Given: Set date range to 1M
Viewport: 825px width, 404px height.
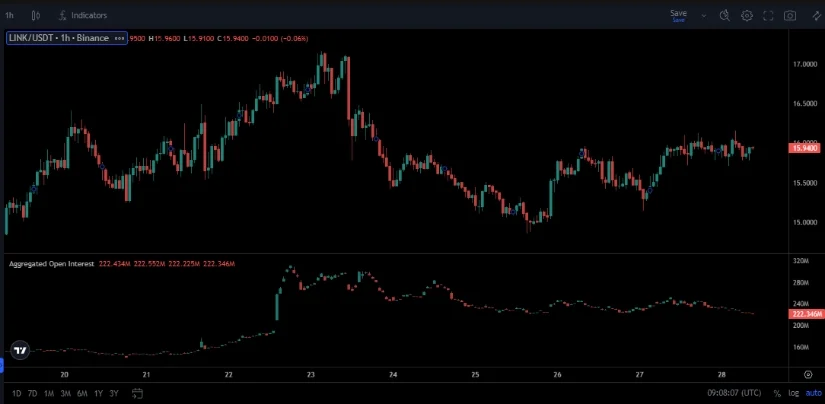Looking at the screenshot, I should 49,393.
